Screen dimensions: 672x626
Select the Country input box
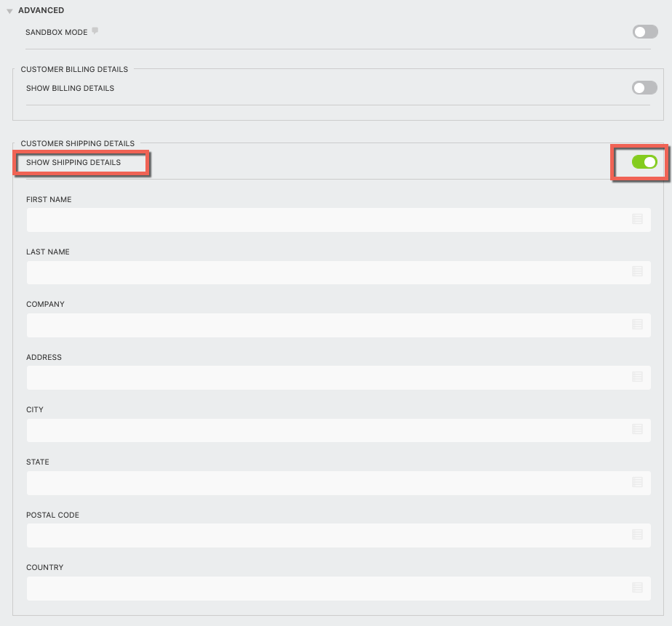tap(327, 588)
